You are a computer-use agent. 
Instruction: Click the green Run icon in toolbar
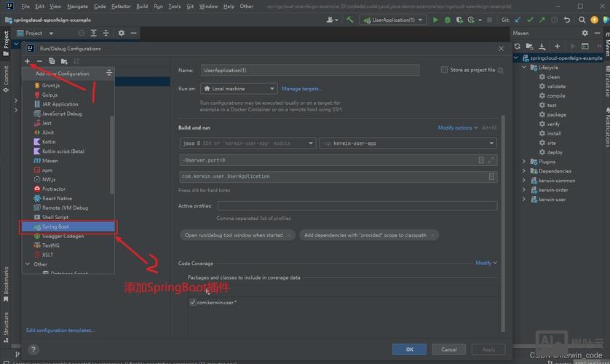(435, 20)
